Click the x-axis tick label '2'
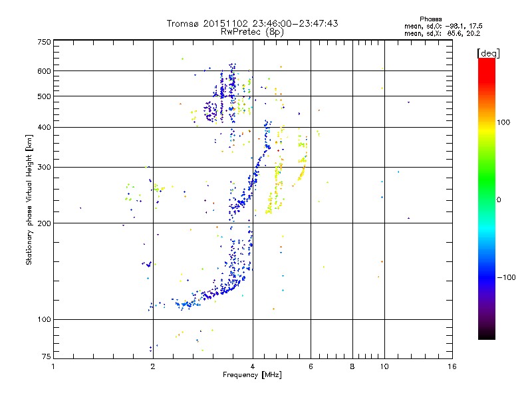 pyautogui.click(x=153, y=366)
